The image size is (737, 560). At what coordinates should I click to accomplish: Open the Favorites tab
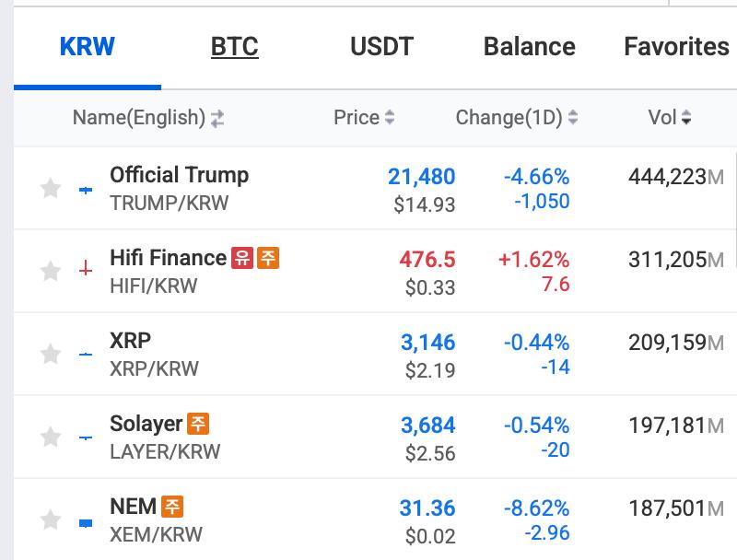677,46
